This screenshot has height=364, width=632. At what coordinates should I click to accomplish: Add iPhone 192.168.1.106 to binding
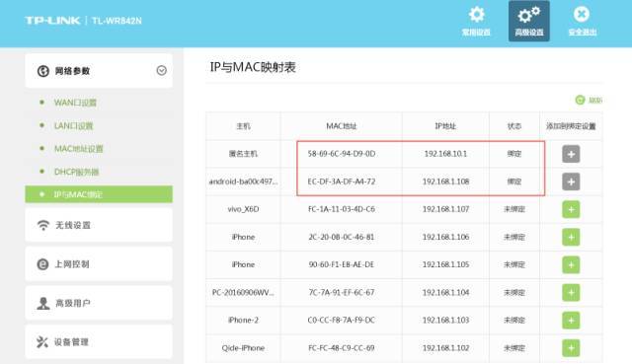pyautogui.click(x=571, y=237)
